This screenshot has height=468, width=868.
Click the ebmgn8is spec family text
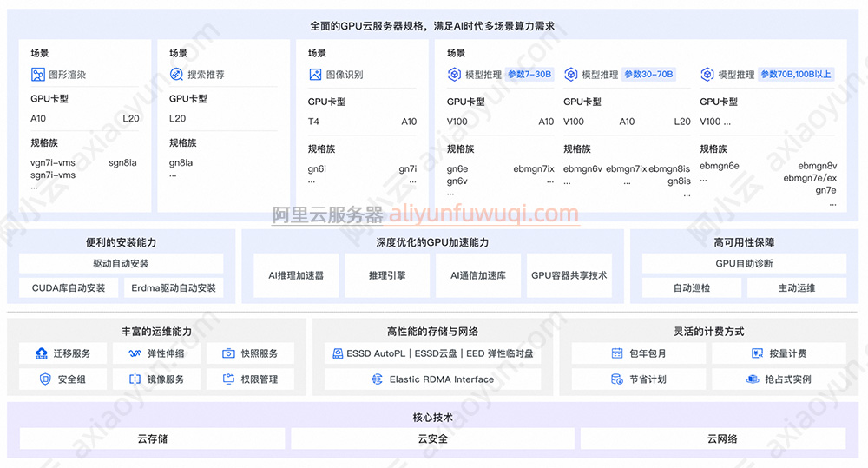coord(670,169)
